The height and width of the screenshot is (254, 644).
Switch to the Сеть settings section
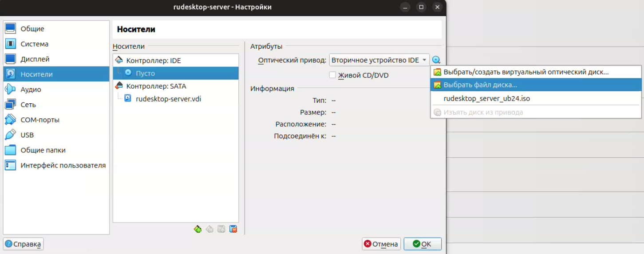point(28,105)
